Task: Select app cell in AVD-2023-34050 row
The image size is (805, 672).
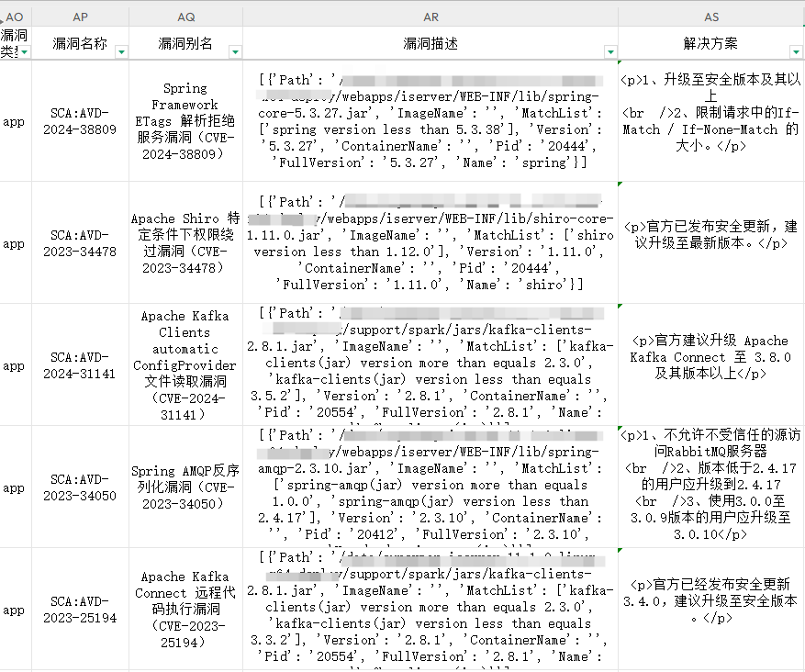Action: (x=16, y=487)
